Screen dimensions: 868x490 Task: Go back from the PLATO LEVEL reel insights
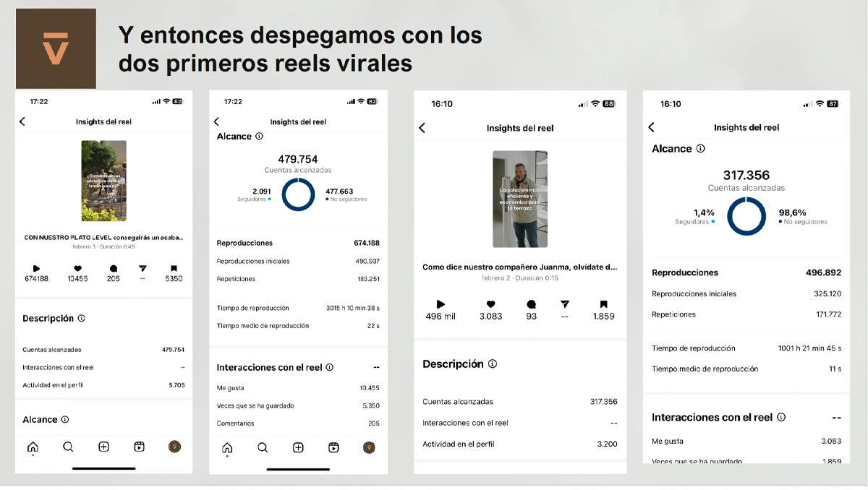(22, 121)
